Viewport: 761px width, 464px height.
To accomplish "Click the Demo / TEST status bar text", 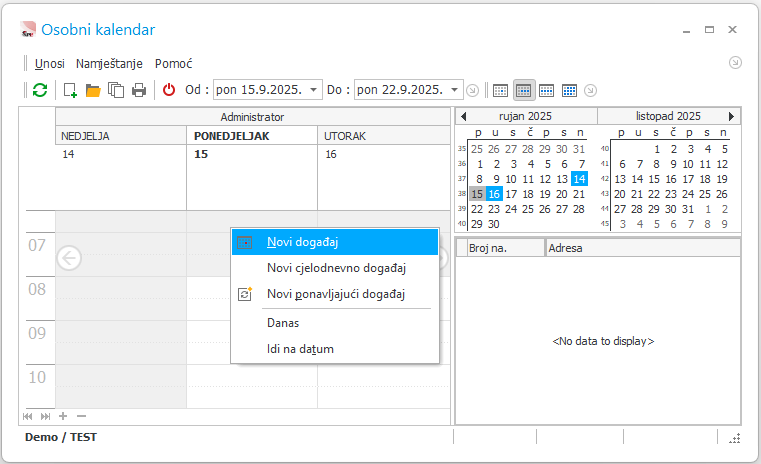I will (x=61, y=437).
